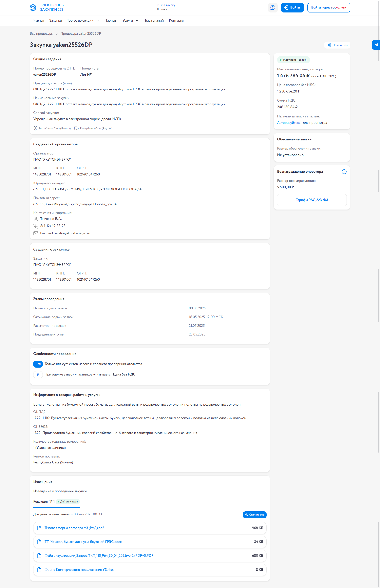Click Войти через госуслуги button
The height and width of the screenshot is (588, 380).
pos(328,7)
